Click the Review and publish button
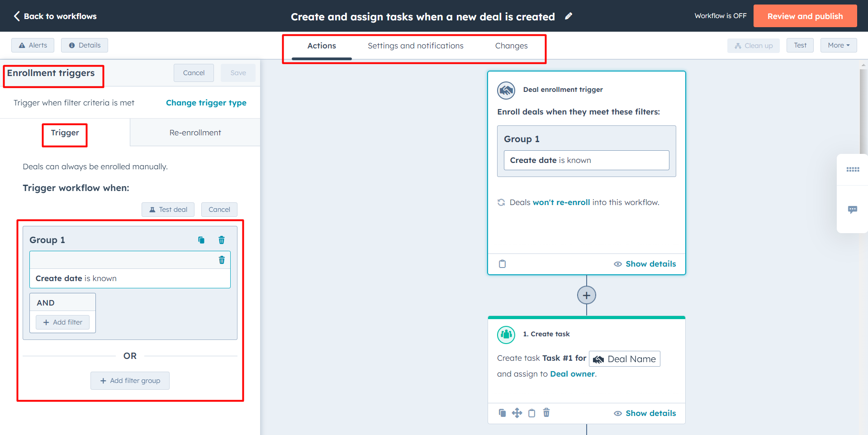 click(805, 15)
